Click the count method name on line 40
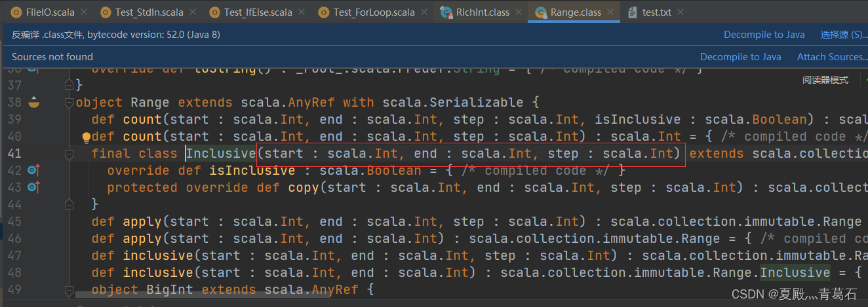 coord(142,137)
